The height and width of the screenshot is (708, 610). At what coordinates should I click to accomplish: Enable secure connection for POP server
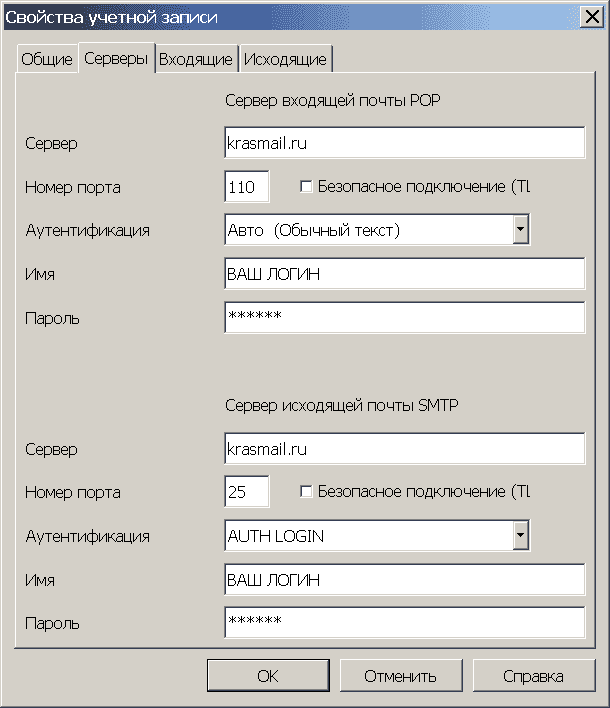tap(306, 186)
